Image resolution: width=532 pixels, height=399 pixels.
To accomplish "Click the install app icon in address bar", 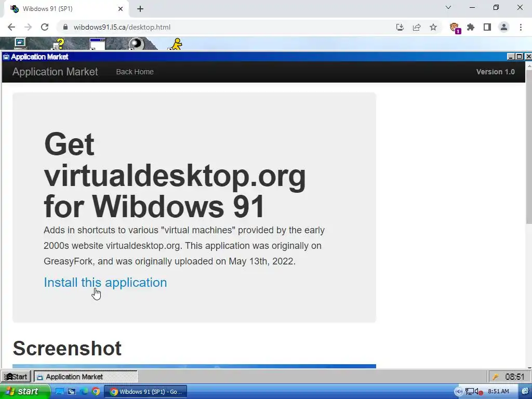I will point(400,27).
